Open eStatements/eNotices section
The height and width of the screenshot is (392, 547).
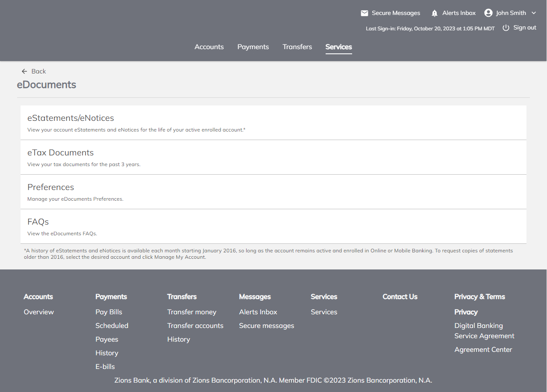(71, 118)
